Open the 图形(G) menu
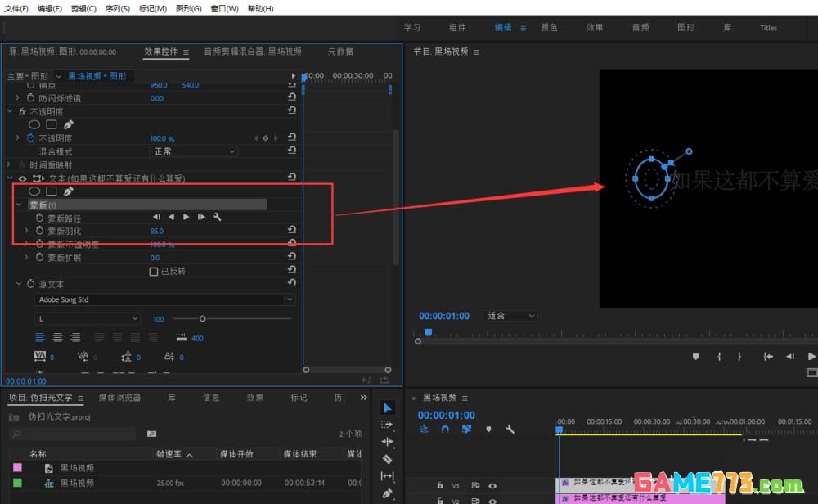Screen dimensions: 818x504 pyautogui.click(x=188, y=8)
